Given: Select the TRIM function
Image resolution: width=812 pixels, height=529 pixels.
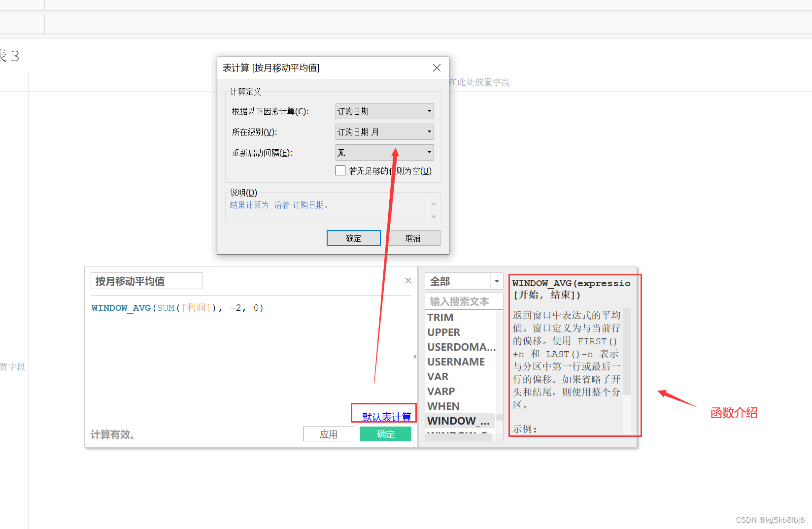Looking at the screenshot, I should click(440, 317).
